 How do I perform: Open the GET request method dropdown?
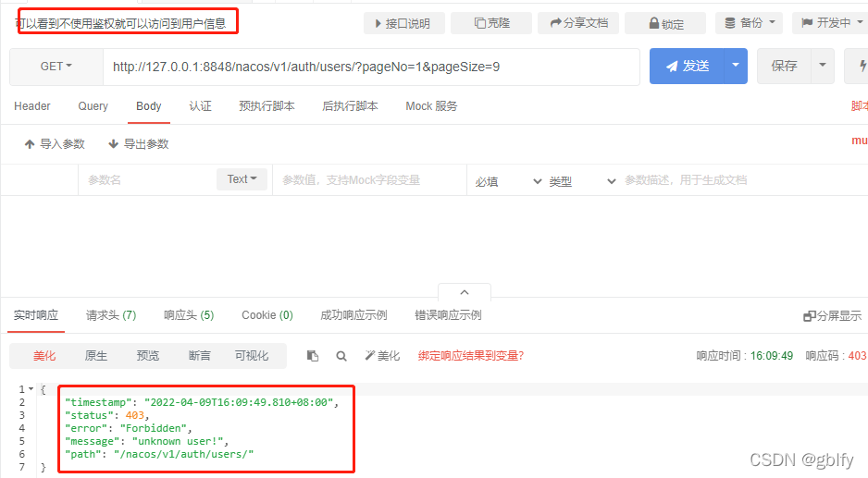point(56,67)
